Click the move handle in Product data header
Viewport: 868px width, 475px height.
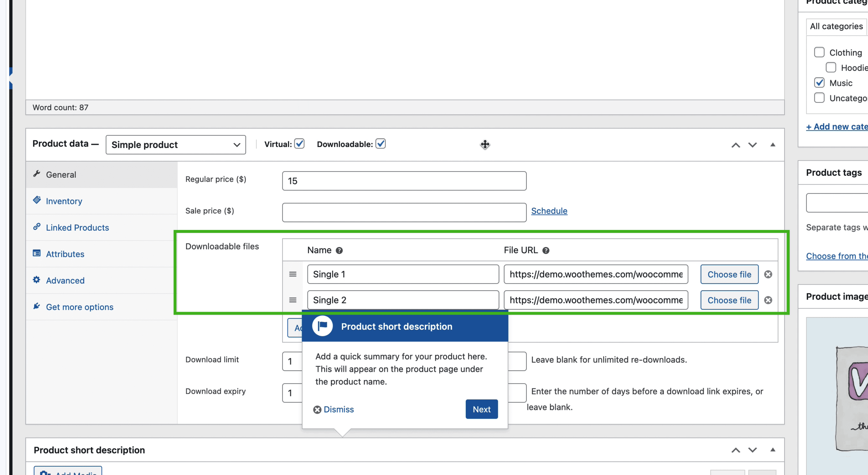pyautogui.click(x=485, y=144)
